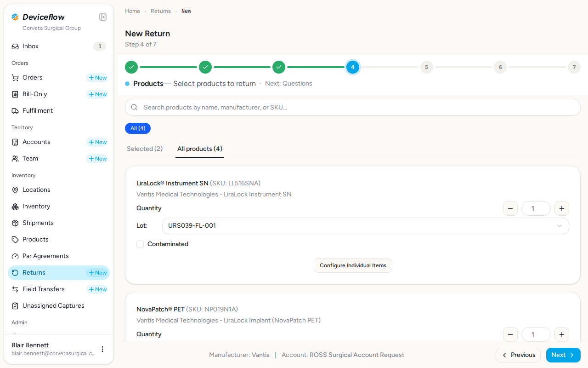The height and width of the screenshot is (368, 588).
Task: Open the Returns sidebar item
Action: (59, 273)
